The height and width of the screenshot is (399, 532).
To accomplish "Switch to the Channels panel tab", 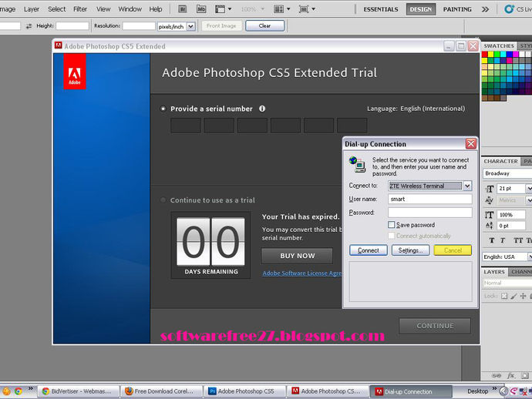I will click(520, 272).
